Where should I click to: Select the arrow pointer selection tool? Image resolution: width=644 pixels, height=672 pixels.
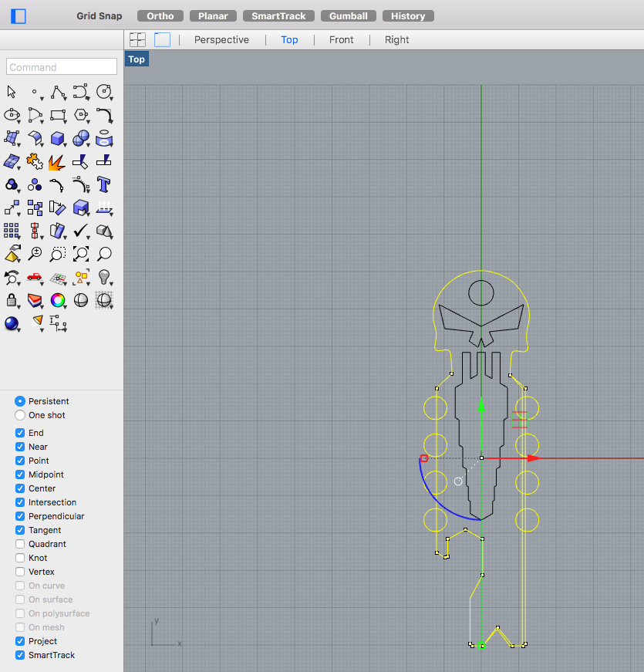[x=12, y=92]
